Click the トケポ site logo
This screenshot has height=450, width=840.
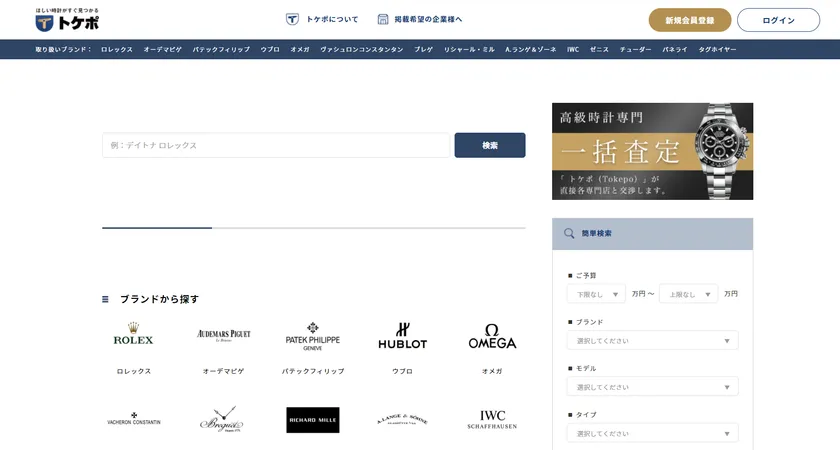pyautogui.click(x=67, y=20)
